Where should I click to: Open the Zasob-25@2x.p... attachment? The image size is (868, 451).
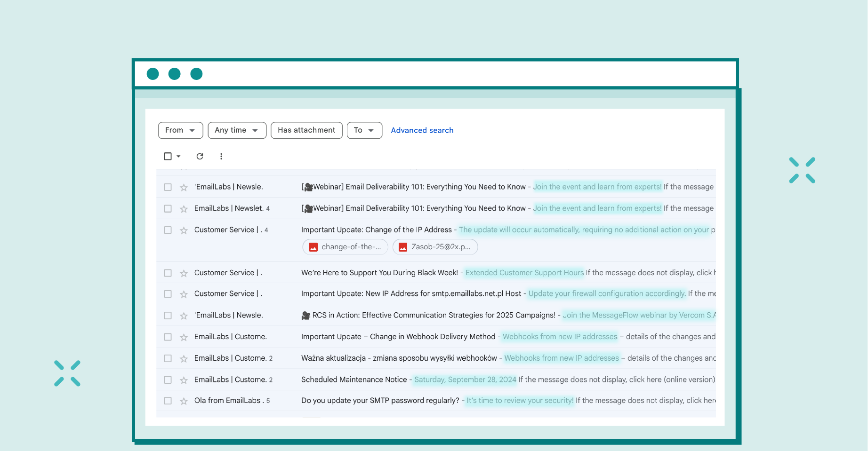point(435,246)
